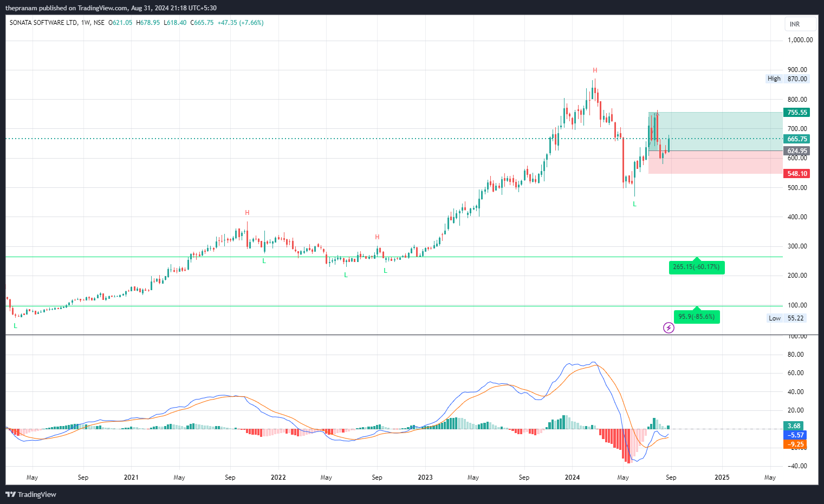Click the 800.00 price axis label
The image size is (824, 504).
point(797,100)
